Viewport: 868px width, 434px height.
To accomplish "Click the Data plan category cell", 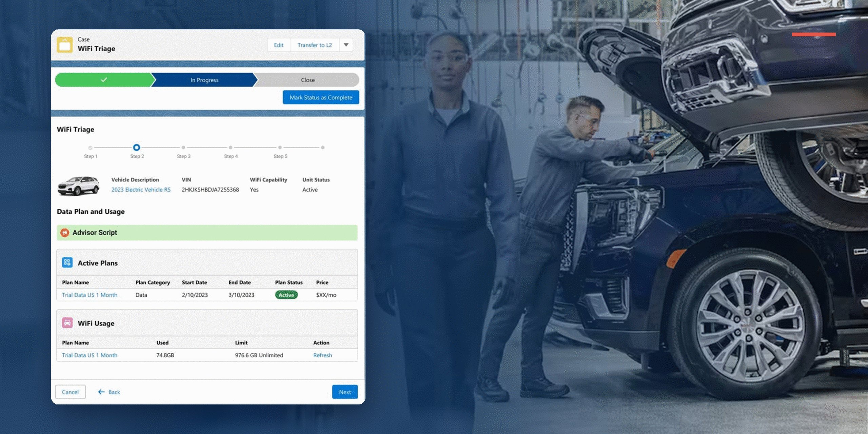I will [x=141, y=295].
